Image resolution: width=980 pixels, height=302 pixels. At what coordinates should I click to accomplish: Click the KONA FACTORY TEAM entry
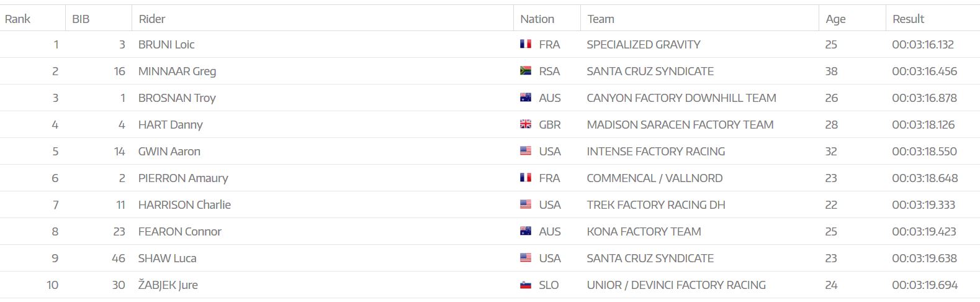644,231
